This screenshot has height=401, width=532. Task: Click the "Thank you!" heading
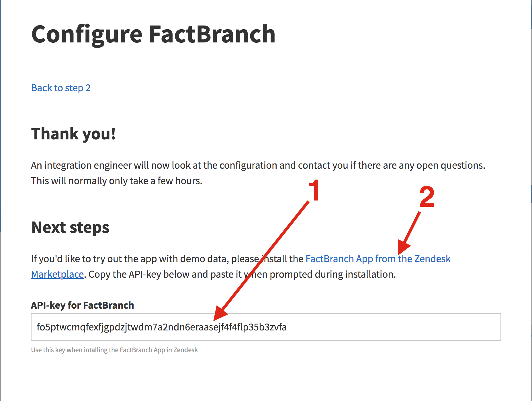(x=73, y=134)
